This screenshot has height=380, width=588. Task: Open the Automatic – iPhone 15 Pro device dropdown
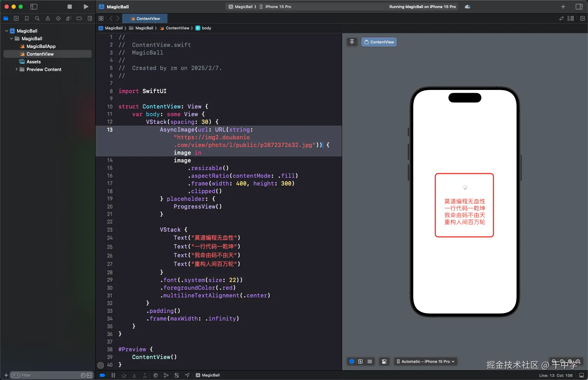426,361
